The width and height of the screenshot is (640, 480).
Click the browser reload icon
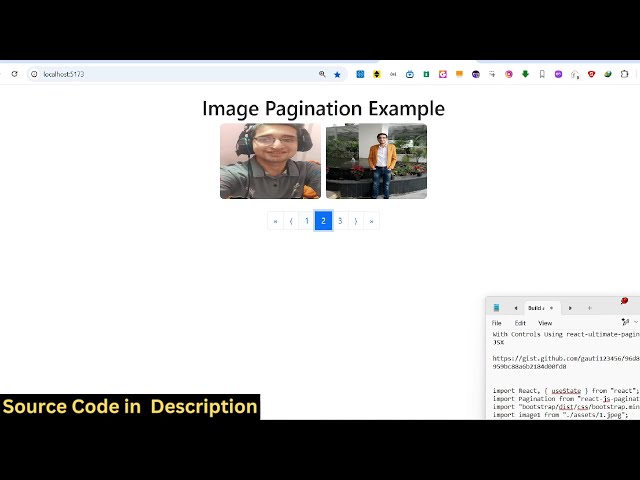(x=14, y=74)
